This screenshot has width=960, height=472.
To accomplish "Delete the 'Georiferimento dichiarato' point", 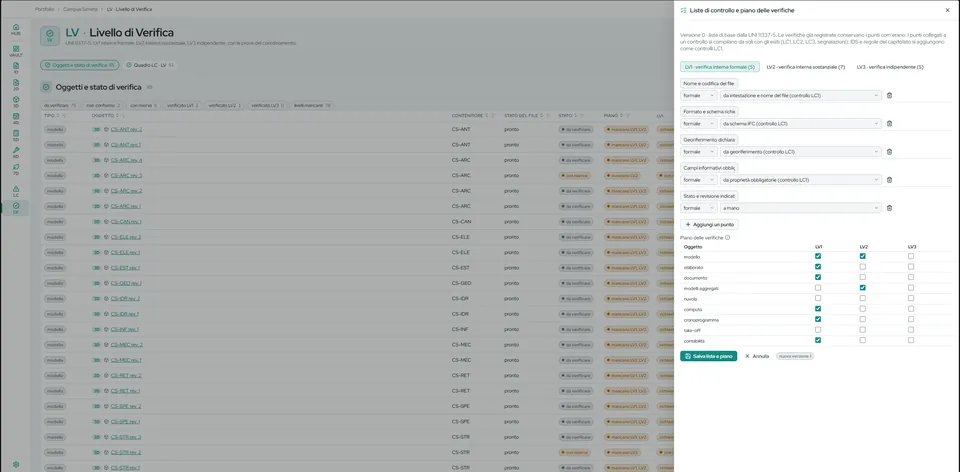I will [890, 152].
